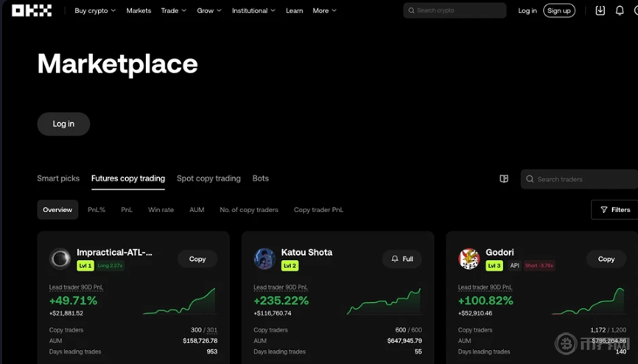Switch to the Smart picks tab
This screenshot has height=364, width=638.
(x=58, y=178)
